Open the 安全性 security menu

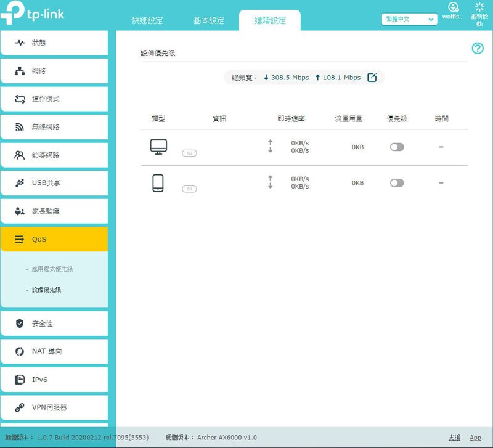pos(54,323)
